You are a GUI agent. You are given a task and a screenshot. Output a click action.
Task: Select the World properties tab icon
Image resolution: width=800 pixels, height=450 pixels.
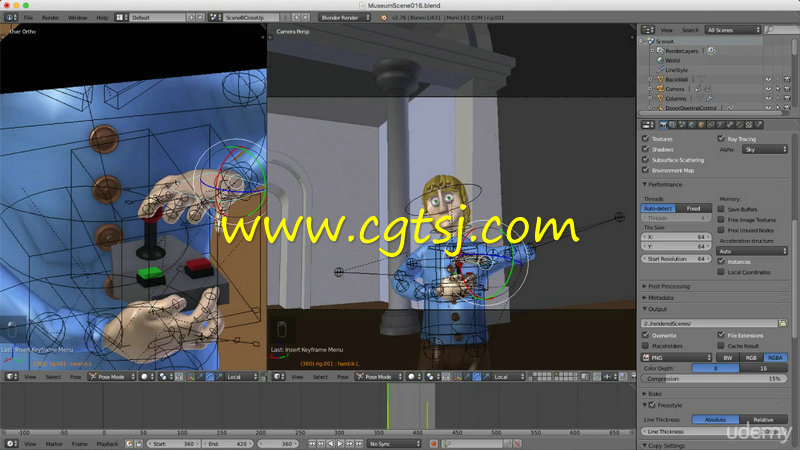[x=692, y=125]
